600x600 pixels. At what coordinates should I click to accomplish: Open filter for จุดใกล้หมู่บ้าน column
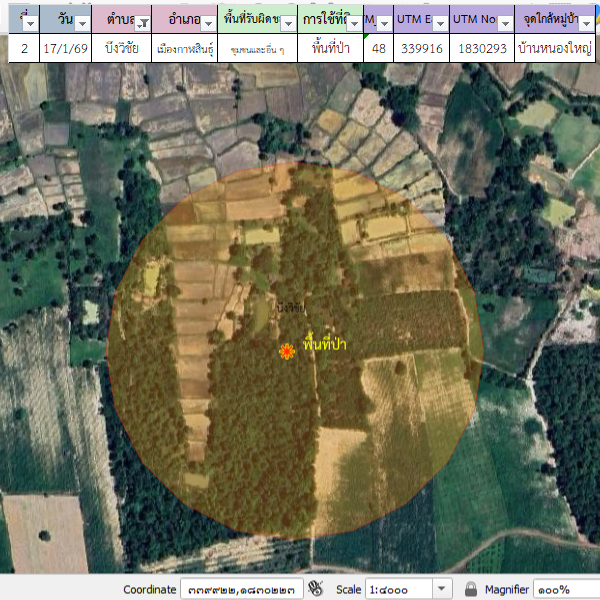(588, 22)
